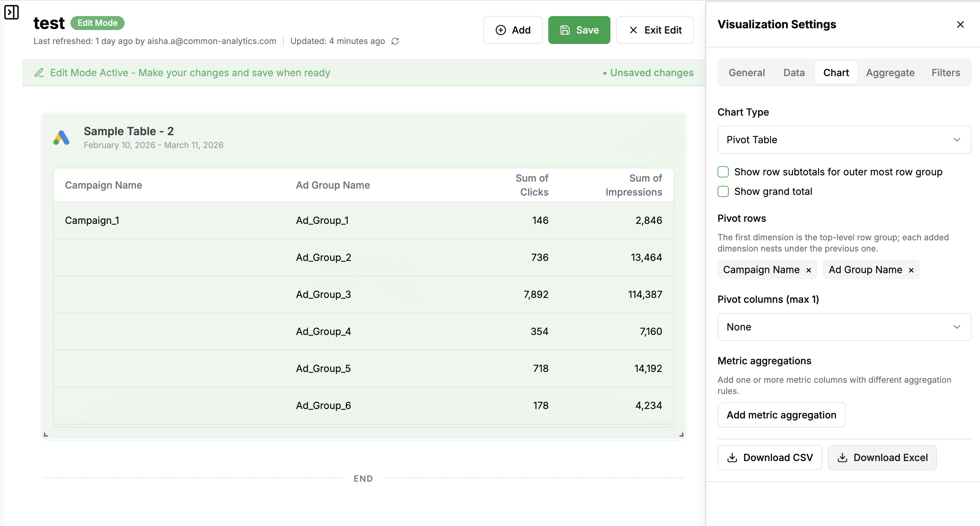Click the refresh icon next to Updated
The height and width of the screenshot is (526, 980).
[x=395, y=41]
